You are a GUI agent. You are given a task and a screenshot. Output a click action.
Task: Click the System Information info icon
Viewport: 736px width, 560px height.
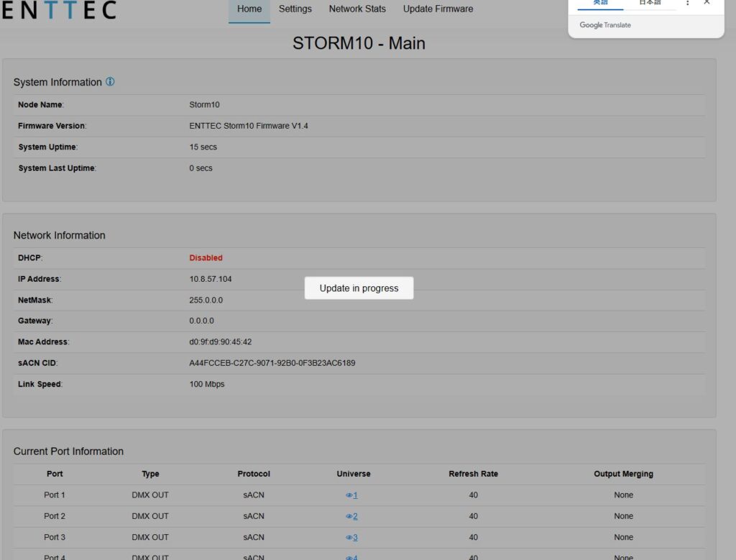[x=110, y=82]
